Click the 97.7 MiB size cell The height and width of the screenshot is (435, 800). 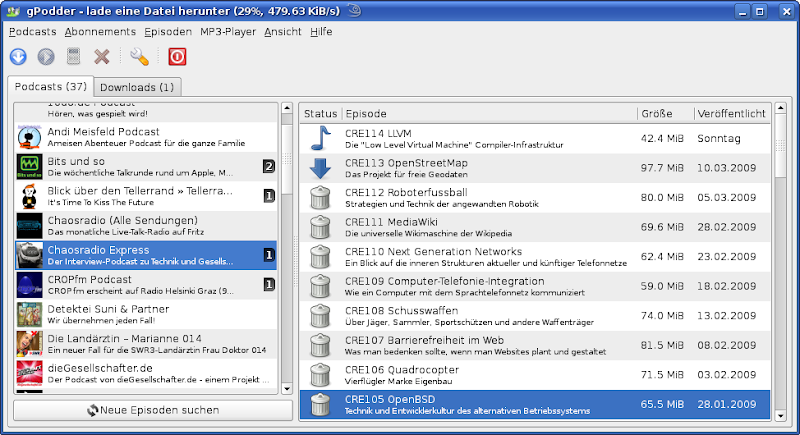point(662,168)
